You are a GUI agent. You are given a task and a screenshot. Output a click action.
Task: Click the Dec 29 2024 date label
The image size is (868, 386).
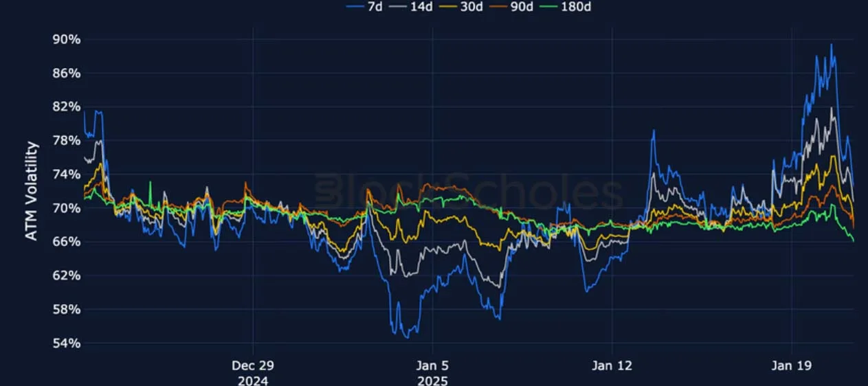(253, 372)
